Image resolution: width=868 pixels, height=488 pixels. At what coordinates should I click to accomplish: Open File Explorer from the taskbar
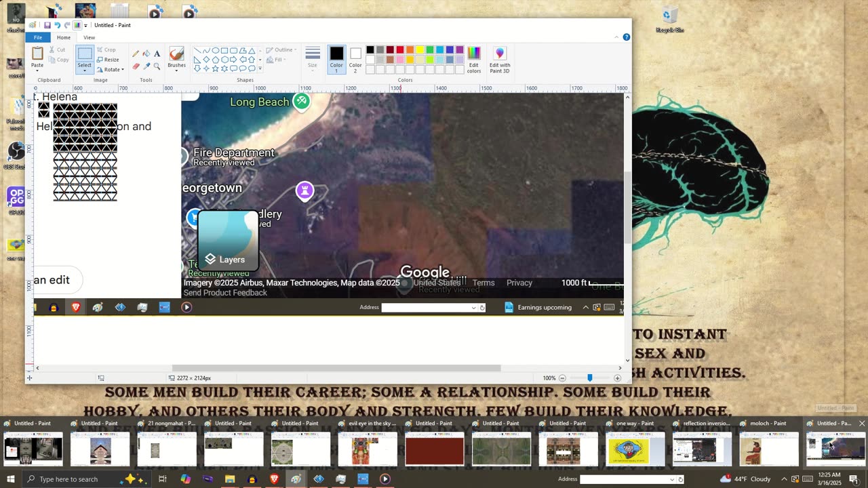230,479
